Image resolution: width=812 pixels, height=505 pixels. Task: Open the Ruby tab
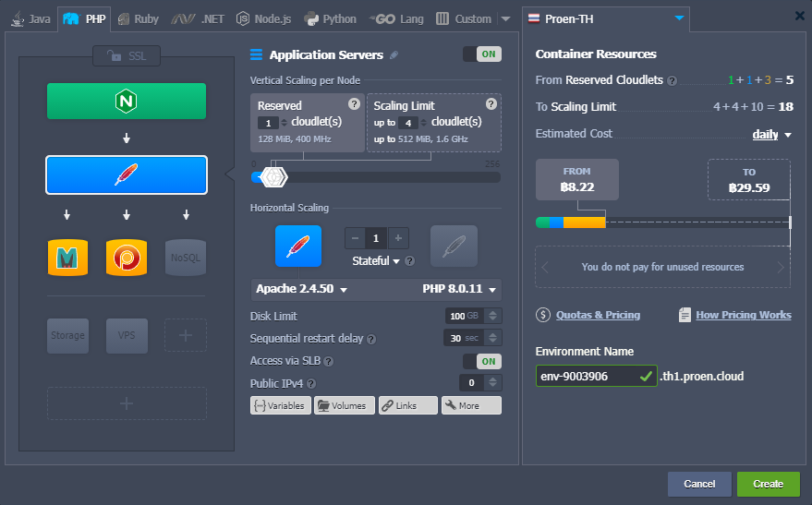[139, 19]
